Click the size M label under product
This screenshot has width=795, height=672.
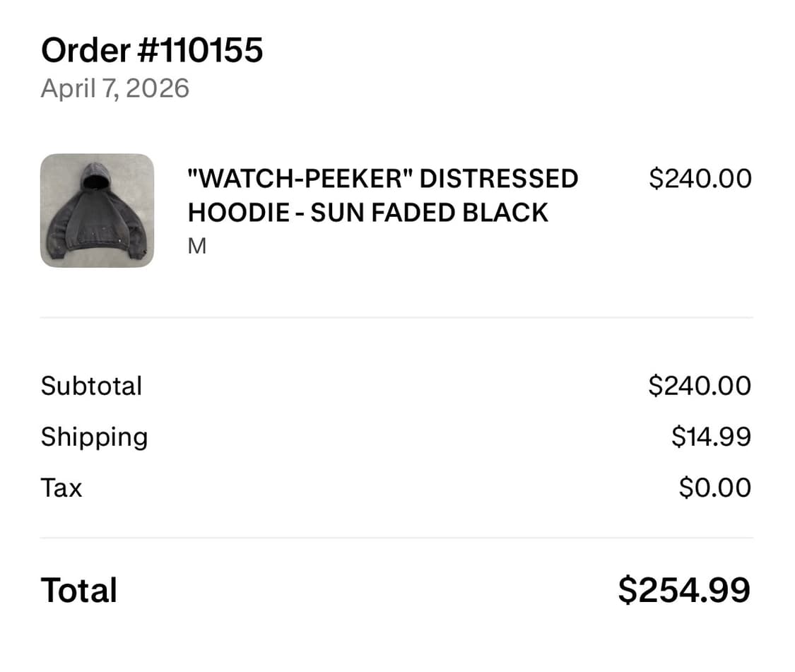(x=196, y=247)
